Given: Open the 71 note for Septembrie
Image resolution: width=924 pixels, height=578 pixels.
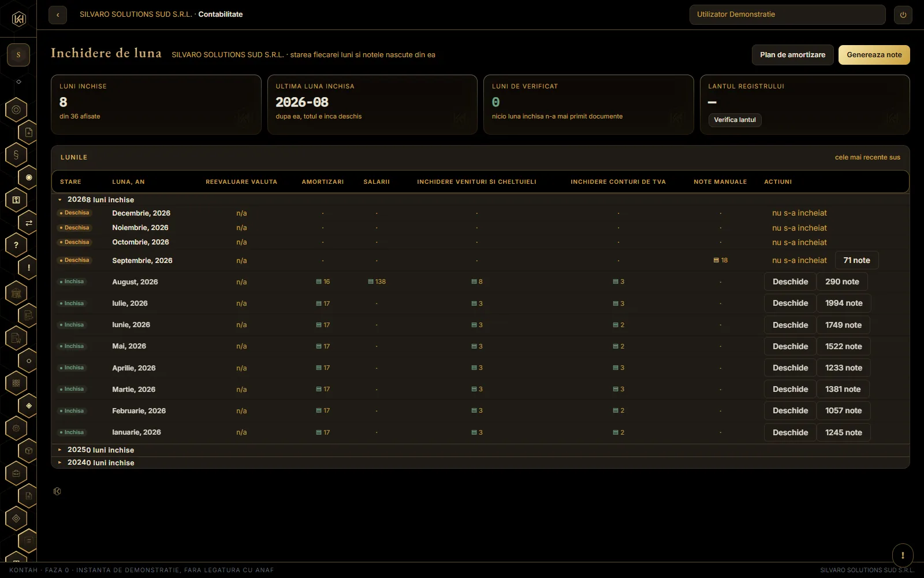Looking at the screenshot, I should (856, 260).
